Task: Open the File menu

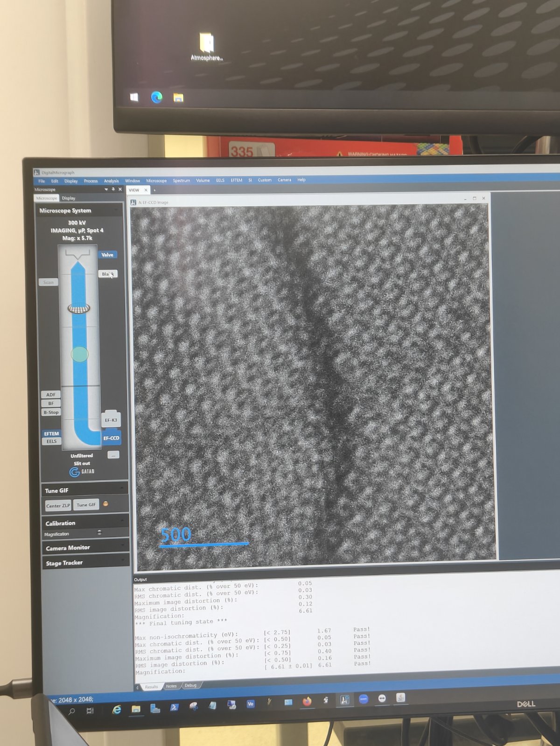Action: (x=42, y=181)
